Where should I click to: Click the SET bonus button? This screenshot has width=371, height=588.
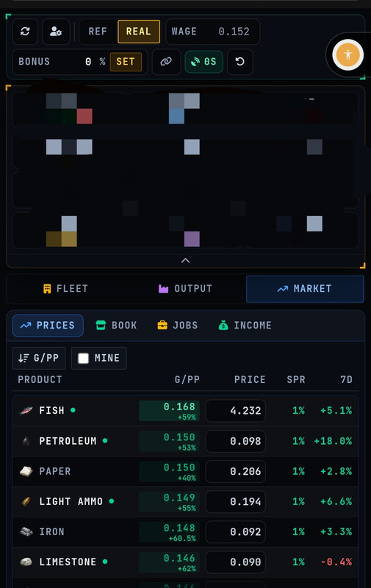click(126, 62)
